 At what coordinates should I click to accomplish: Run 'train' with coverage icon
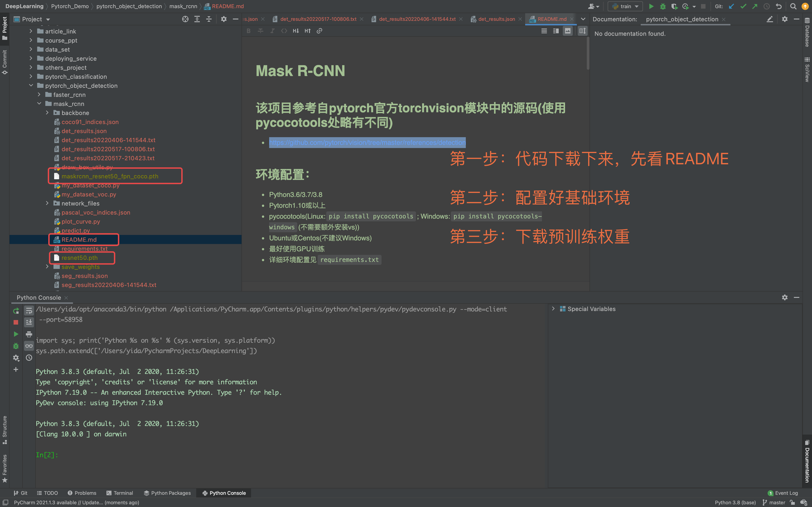[x=674, y=6]
